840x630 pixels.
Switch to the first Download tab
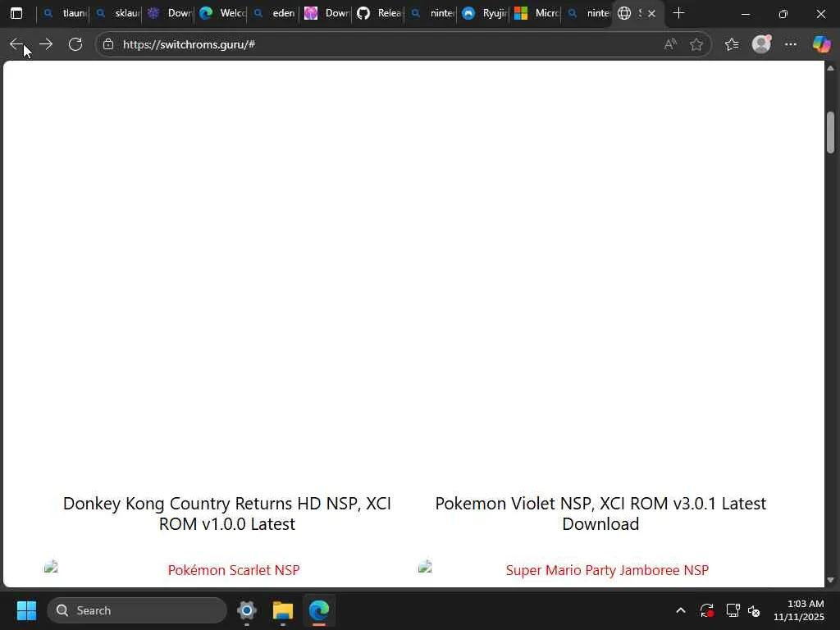[x=170, y=13]
